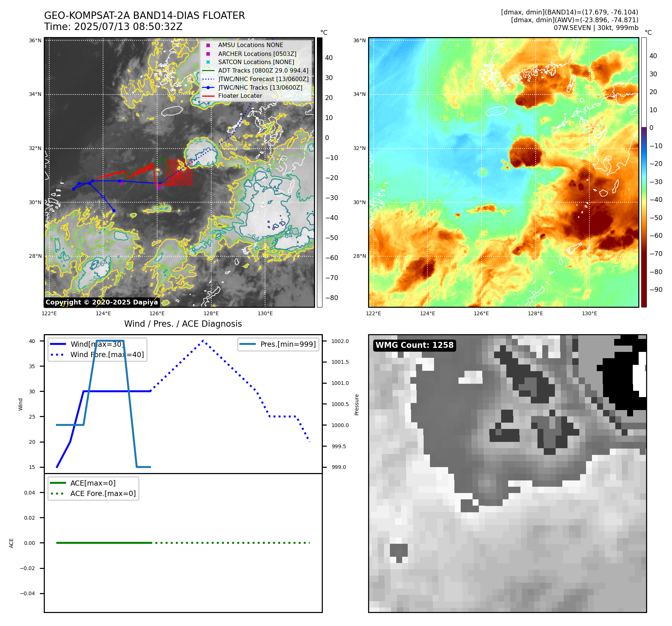Click the 1002.0 pressure axis tick
Screen dimensions: 672x626
[340, 341]
